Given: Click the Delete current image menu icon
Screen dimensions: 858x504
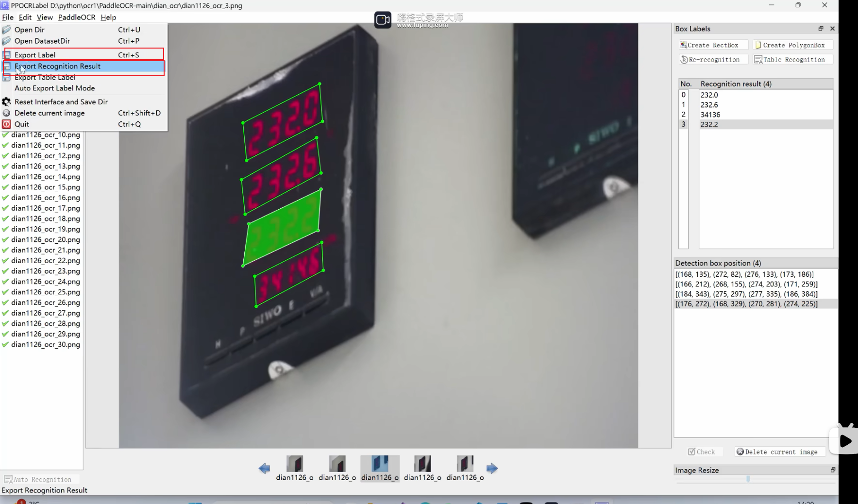Looking at the screenshot, I should (x=7, y=113).
